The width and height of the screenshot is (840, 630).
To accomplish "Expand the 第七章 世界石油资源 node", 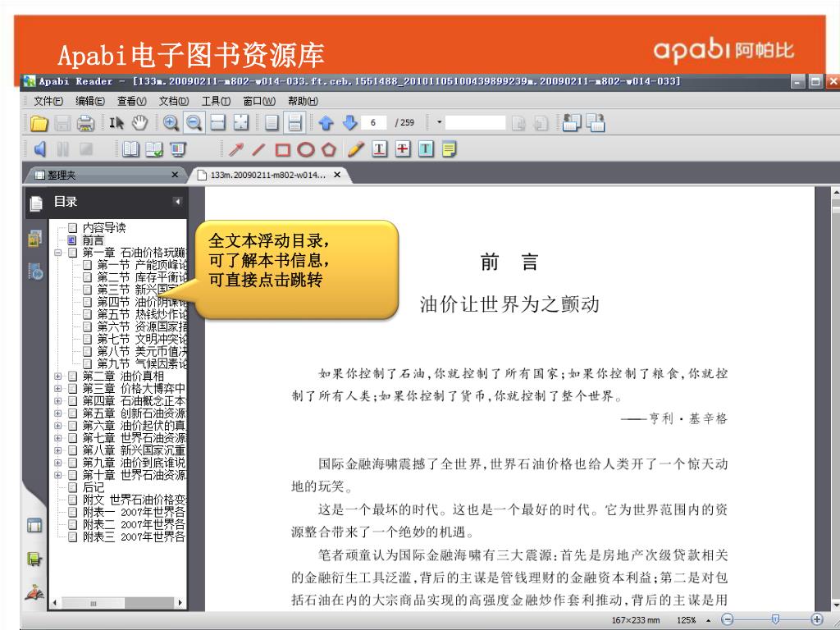I will (x=58, y=438).
